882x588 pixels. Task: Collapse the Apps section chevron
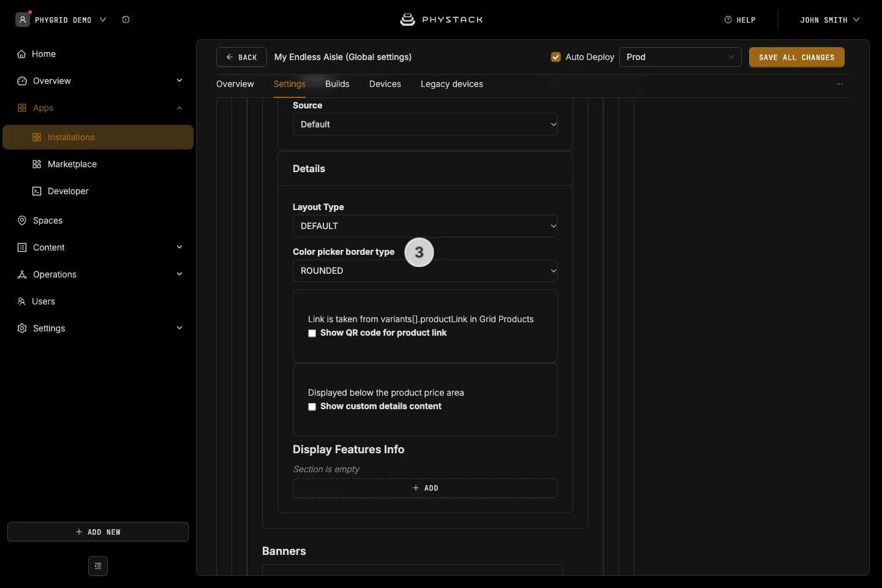[x=179, y=108]
